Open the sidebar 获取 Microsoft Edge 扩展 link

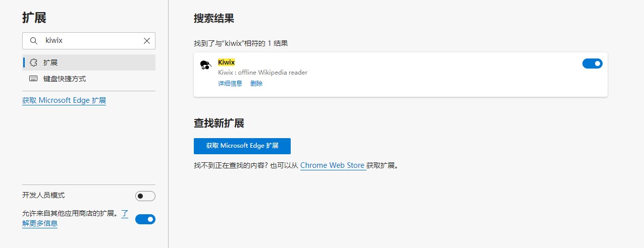(64, 100)
